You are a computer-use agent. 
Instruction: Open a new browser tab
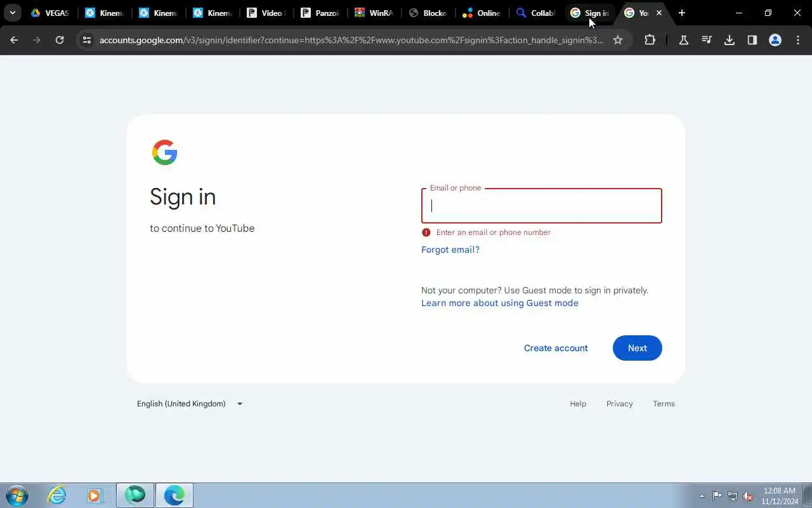[x=682, y=13]
